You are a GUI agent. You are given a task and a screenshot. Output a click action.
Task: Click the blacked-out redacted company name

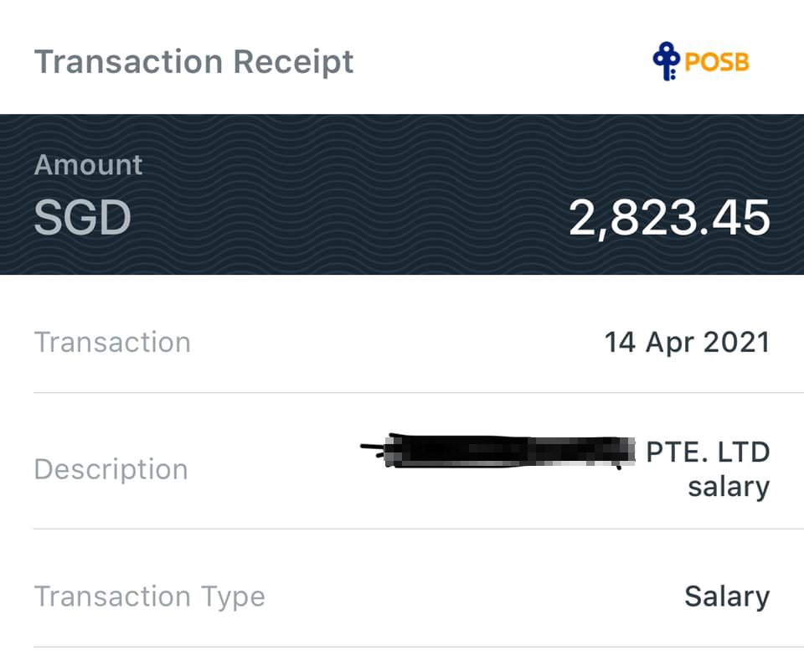(x=502, y=452)
